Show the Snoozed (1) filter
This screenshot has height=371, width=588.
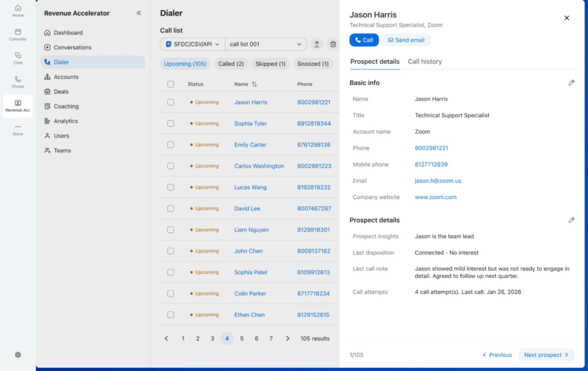[313, 64]
